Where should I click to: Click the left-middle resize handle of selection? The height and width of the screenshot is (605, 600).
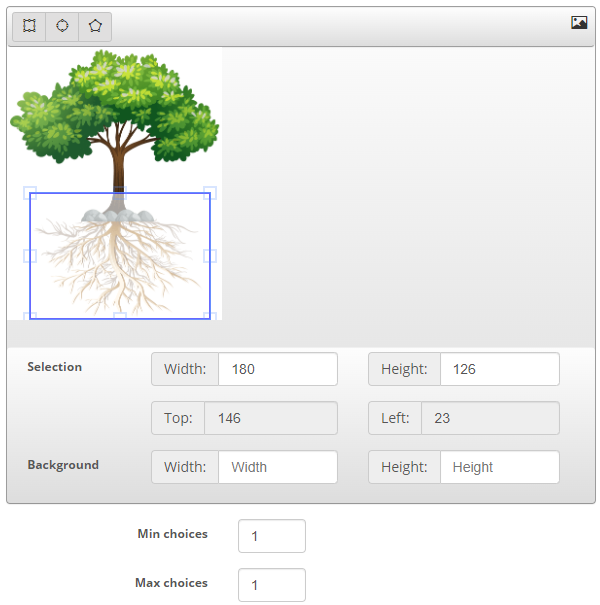click(x=30, y=256)
